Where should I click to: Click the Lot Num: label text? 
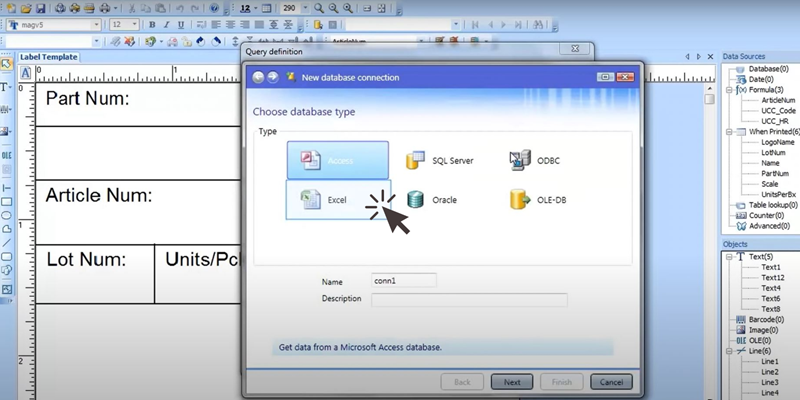(86, 260)
